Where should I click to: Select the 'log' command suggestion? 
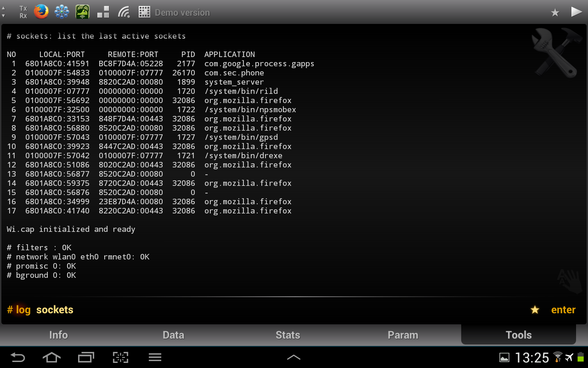(23, 310)
